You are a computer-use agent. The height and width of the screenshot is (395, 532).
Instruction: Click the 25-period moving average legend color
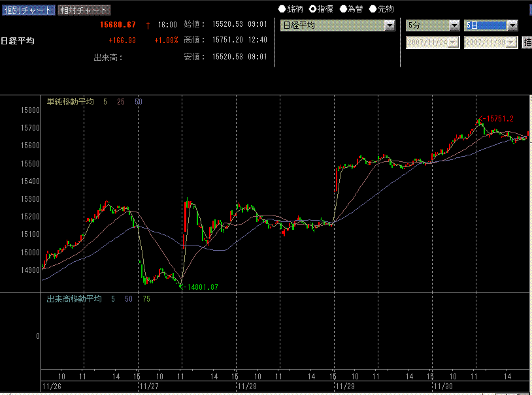click(121, 102)
